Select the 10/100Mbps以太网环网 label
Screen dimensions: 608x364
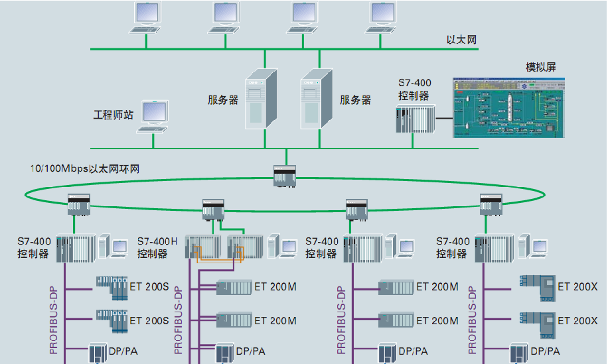tap(85, 169)
